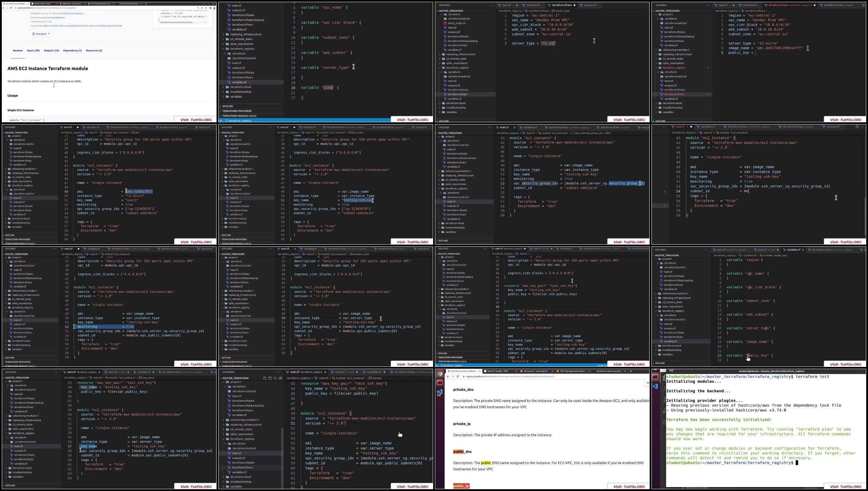Collapse all folders using the Explorer icon
The width and height of the screenshot is (868, 491).
280,378
